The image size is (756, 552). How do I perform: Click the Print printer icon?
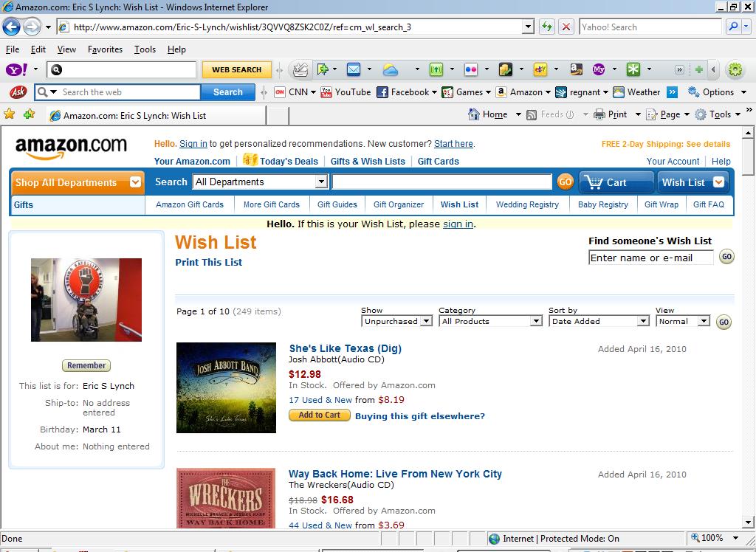pyautogui.click(x=599, y=114)
